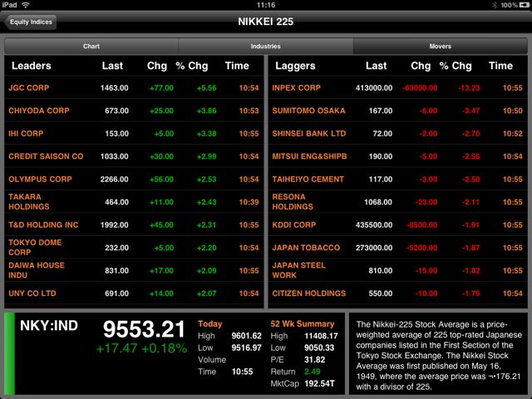Screen dimensions: 532x399
Task: Tap Last header in Leaders table
Action: (112, 66)
